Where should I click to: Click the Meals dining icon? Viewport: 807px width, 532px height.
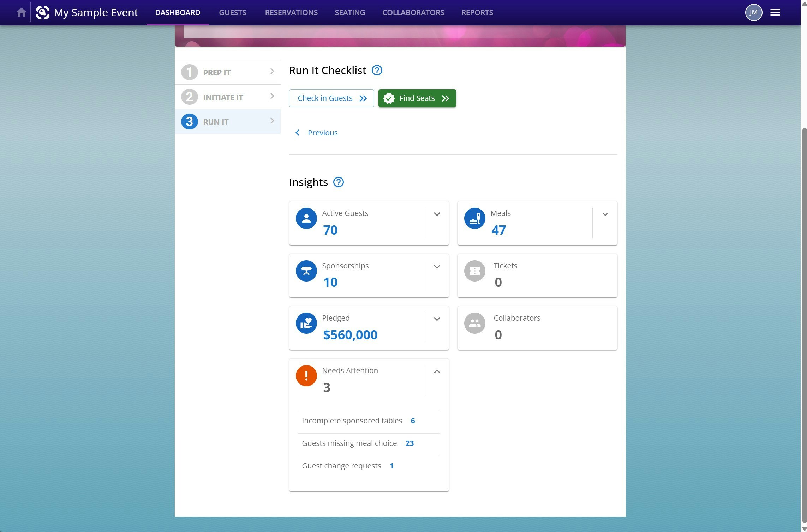[x=474, y=218]
